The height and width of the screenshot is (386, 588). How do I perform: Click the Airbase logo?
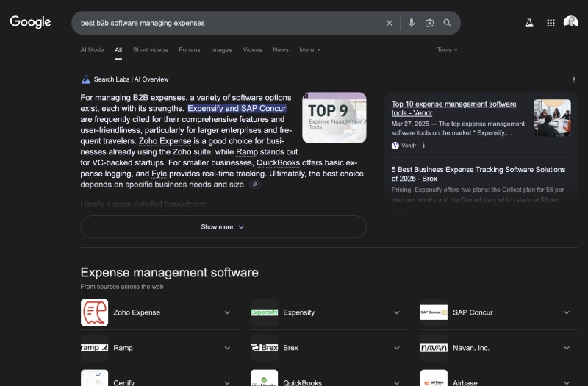[434, 378]
